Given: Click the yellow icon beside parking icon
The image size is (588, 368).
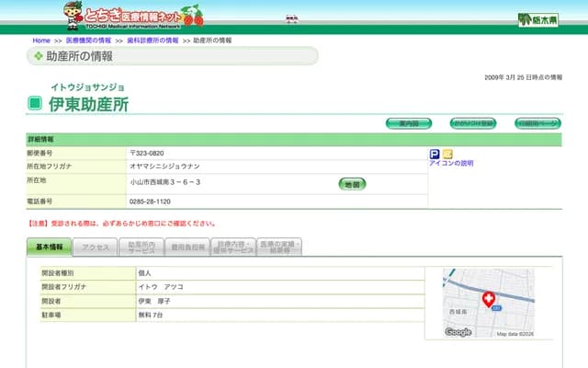Looking at the screenshot, I should click(x=447, y=154).
